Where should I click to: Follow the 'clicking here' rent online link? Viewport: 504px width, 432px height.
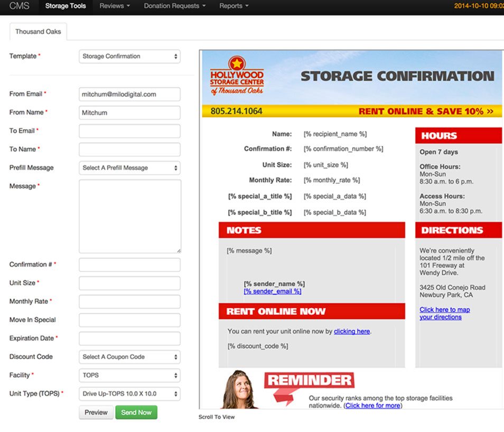click(352, 332)
